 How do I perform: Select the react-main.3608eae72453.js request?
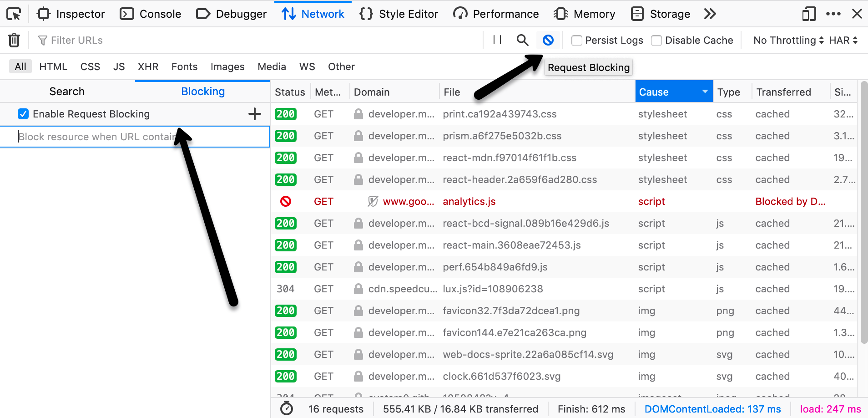click(564, 245)
